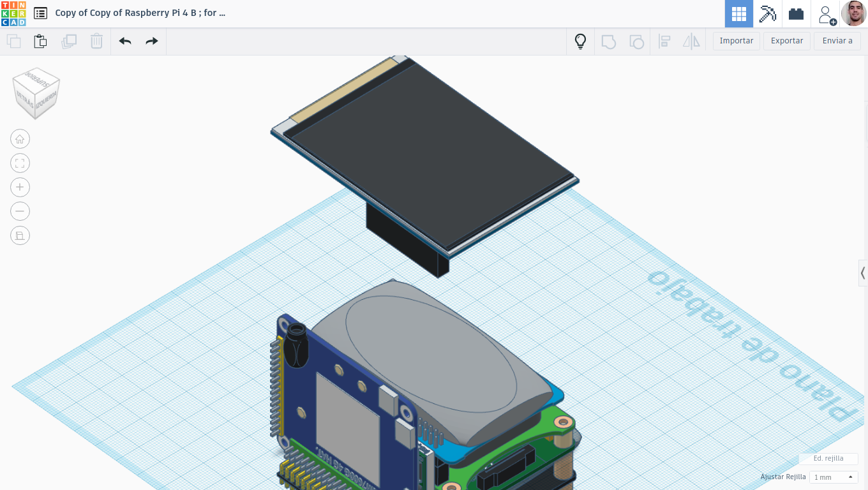Image resolution: width=868 pixels, height=490 pixels.
Task: Click the Group shapes icon
Action: click(609, 41)
